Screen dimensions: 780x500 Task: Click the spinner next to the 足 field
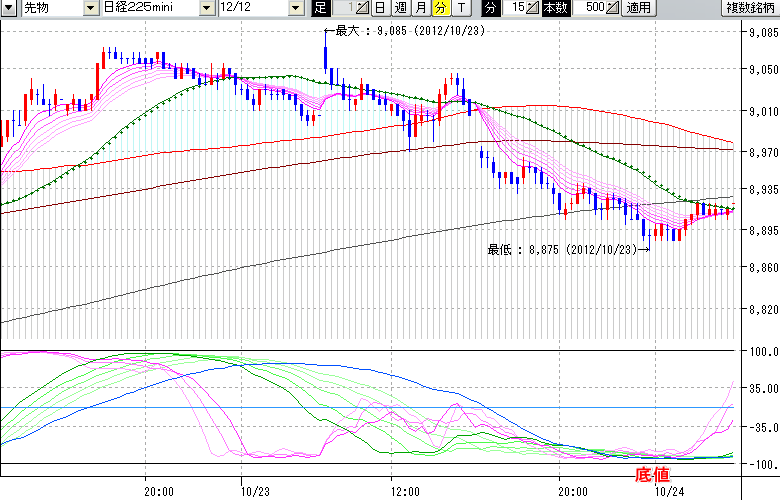coord(362,8)
